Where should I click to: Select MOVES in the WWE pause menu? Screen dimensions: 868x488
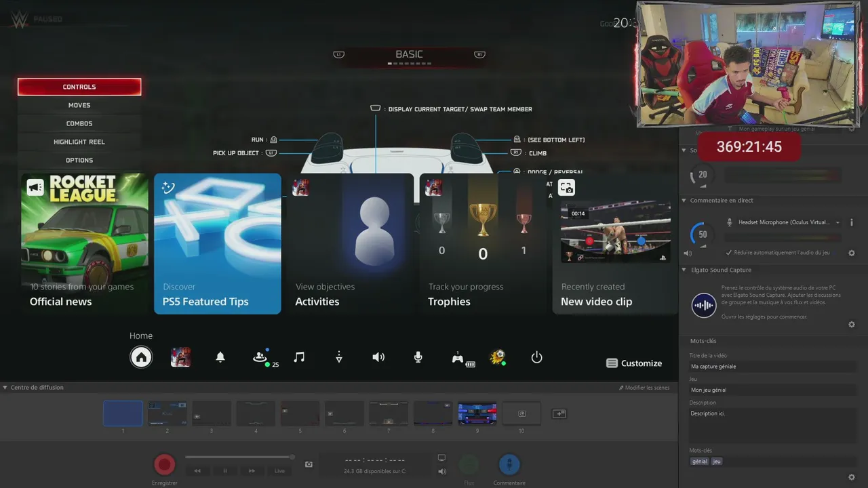(79, 105)
